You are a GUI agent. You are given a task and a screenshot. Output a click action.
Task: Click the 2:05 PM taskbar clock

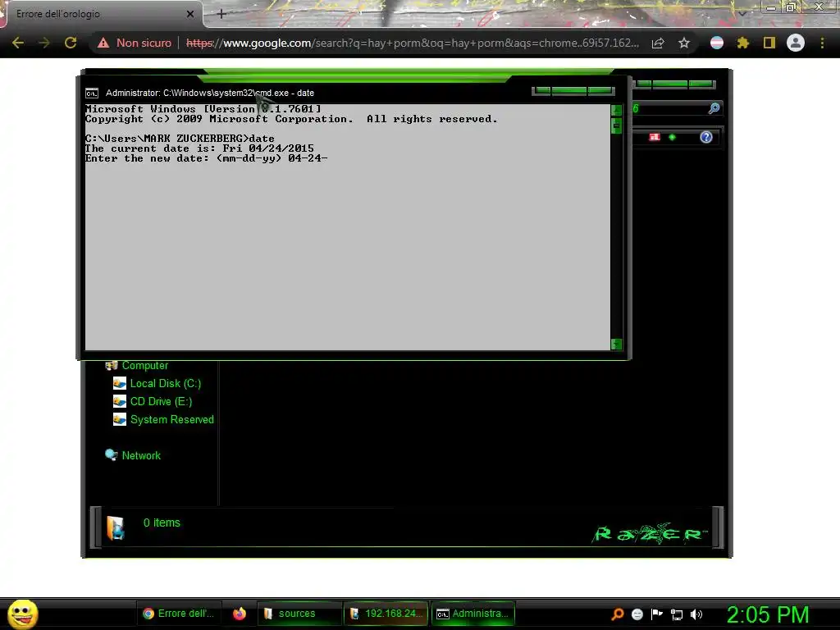point(768,614)
